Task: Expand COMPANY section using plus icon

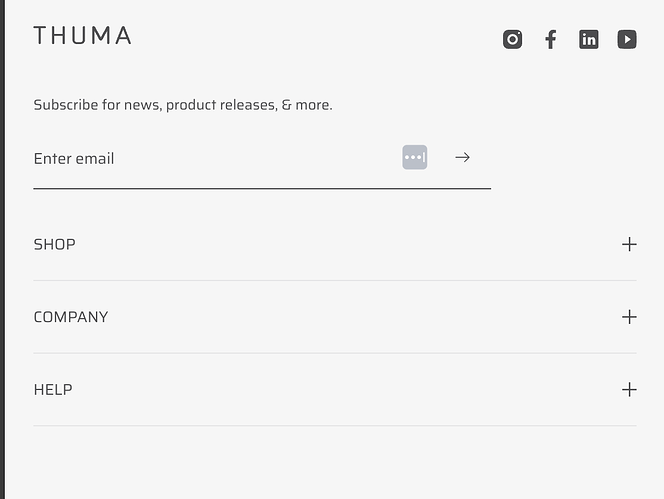Action: 629,317
